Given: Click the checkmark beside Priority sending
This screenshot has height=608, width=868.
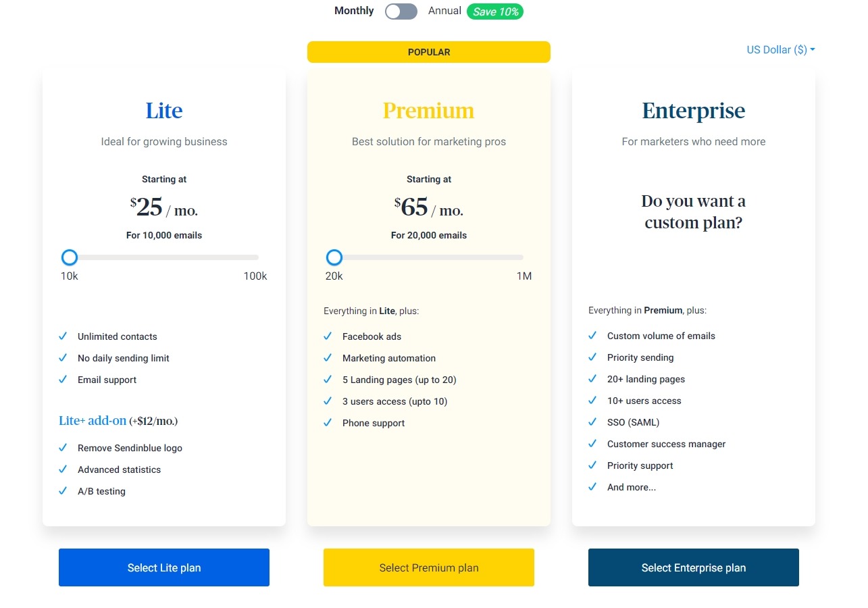Looking at the screenshot, I should [x=592, y=357].
